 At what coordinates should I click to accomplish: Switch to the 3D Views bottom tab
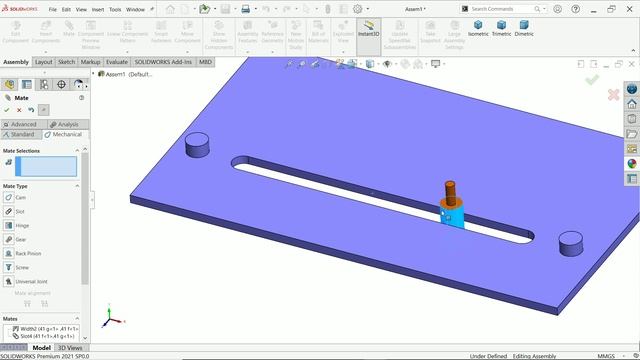[x=70, y=348]
